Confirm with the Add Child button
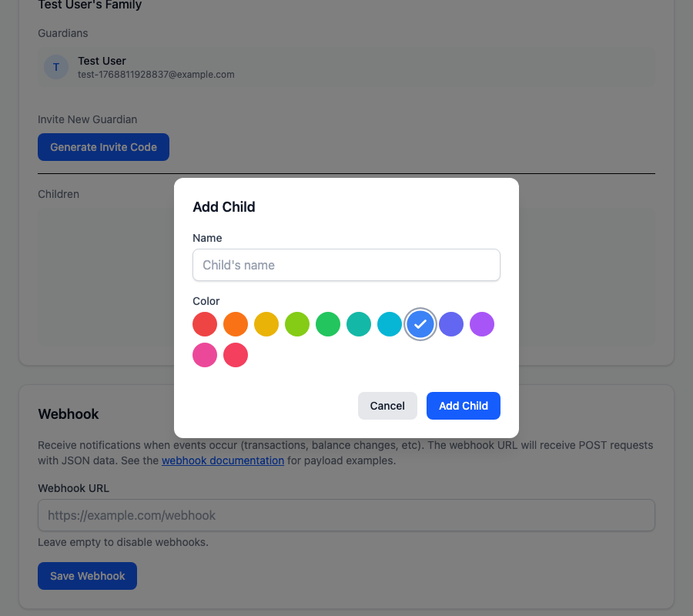The height and width of the screenshot is (616, 693). [x=463, y=406]
